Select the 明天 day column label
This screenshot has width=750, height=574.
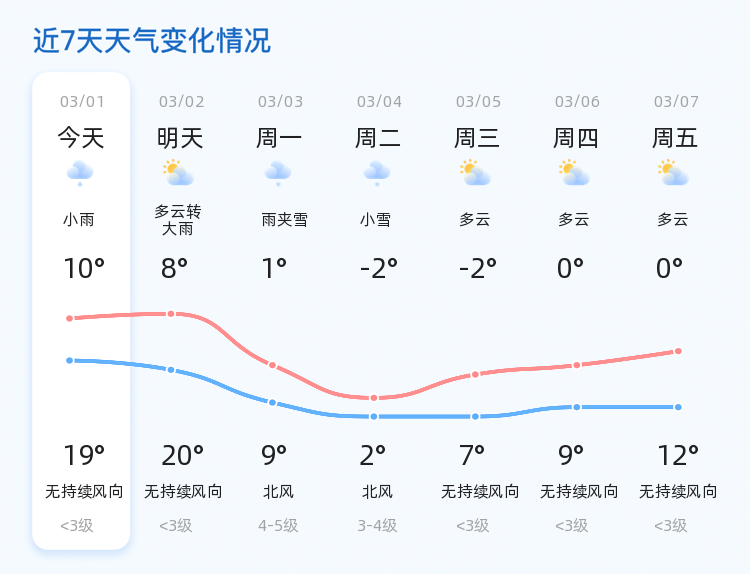click(180, 138)
